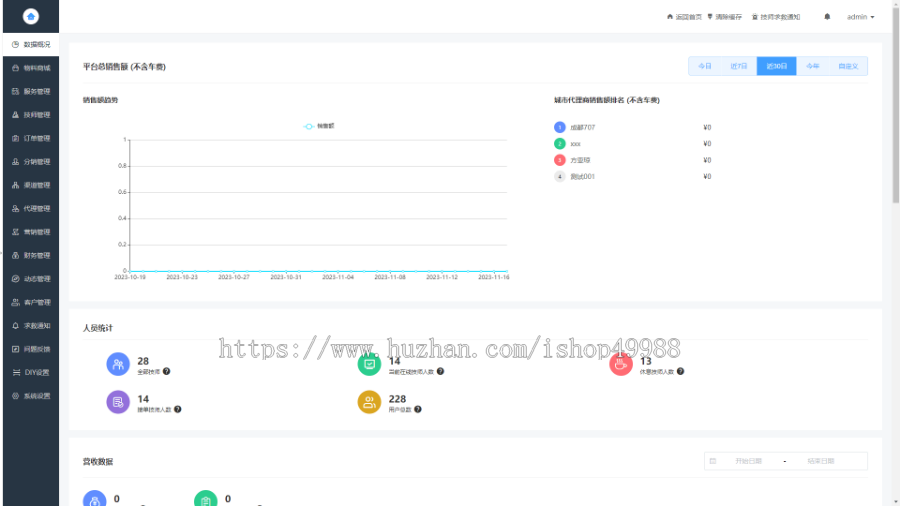Open 物料商城 in the sidebar

[31, 68]
